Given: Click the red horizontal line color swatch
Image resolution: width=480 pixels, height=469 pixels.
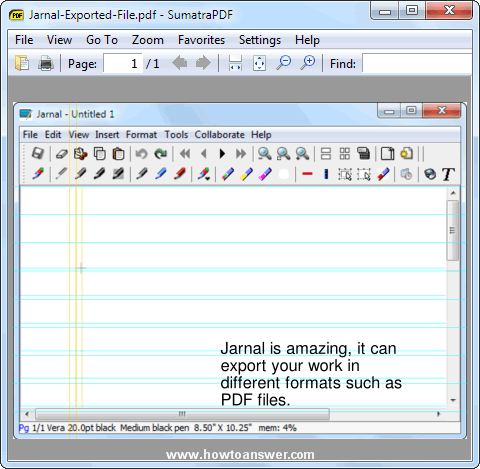Looking at the screenshot, I should tap(307, 174).
